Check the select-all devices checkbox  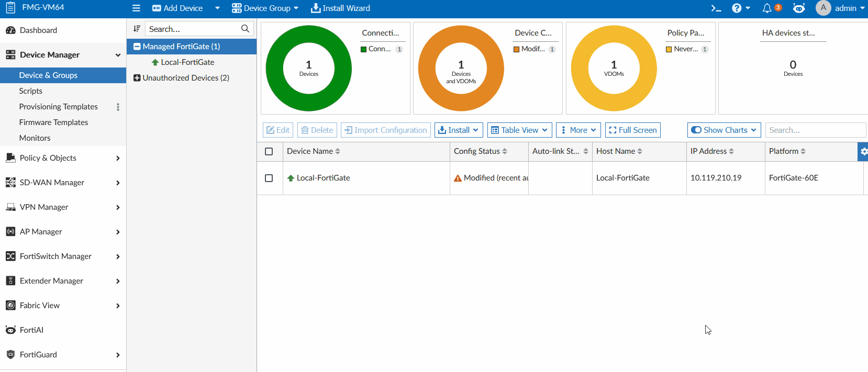(x=269, y=151)
